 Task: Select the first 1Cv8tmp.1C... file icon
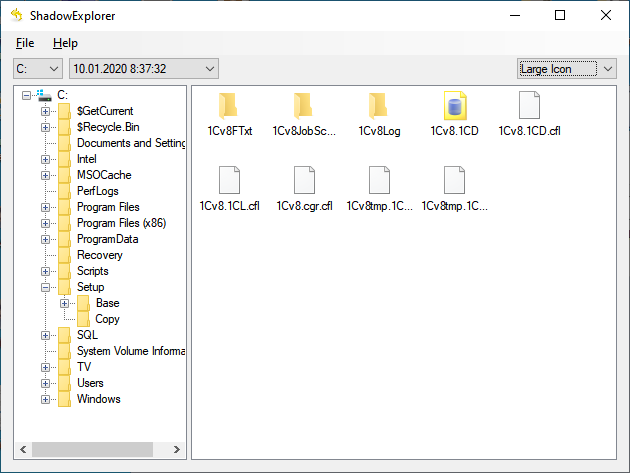pyautogui.click(x=379, y=180)
